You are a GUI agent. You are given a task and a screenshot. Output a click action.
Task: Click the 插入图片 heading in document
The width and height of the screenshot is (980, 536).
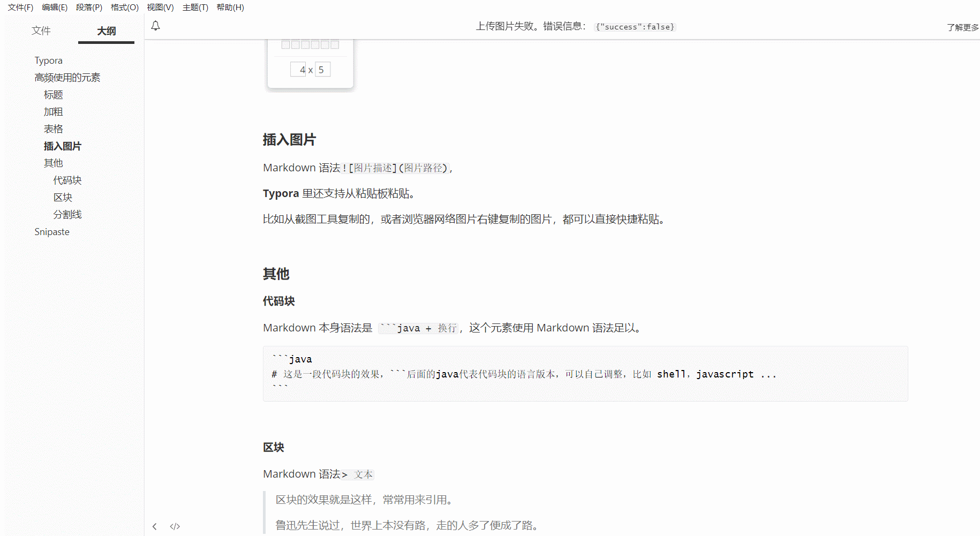289,140
